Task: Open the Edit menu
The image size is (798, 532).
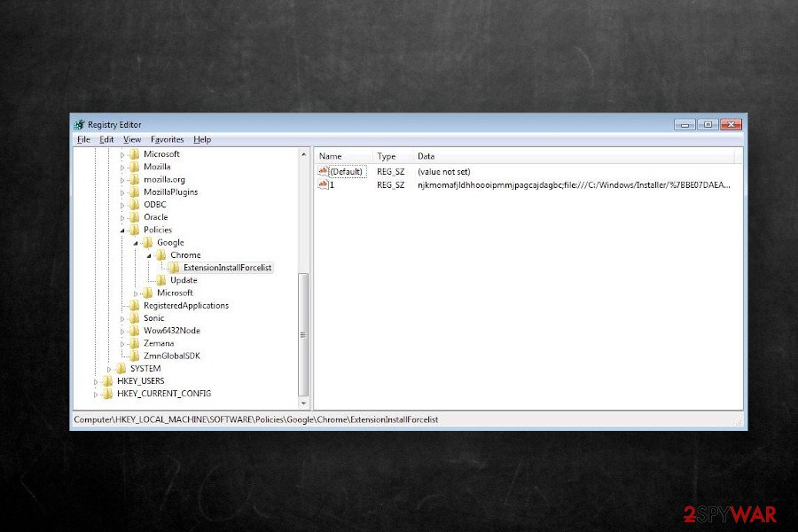Action: 106,139
